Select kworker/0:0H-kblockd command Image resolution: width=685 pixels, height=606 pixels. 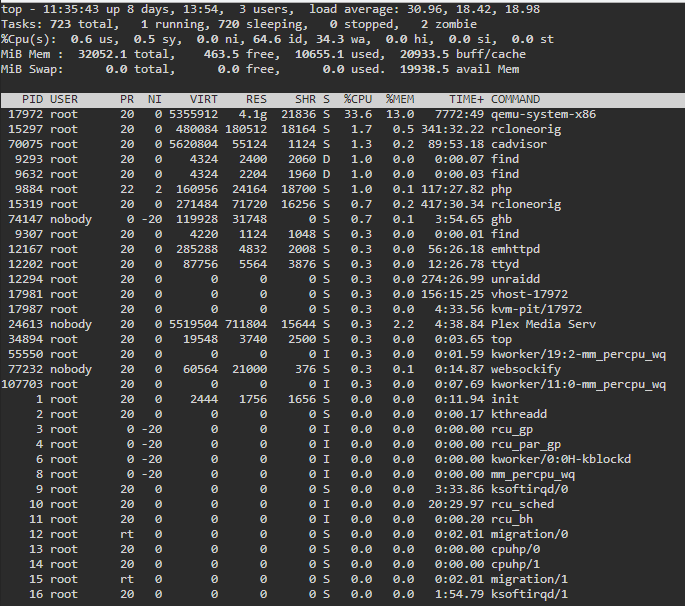[560, 459]
